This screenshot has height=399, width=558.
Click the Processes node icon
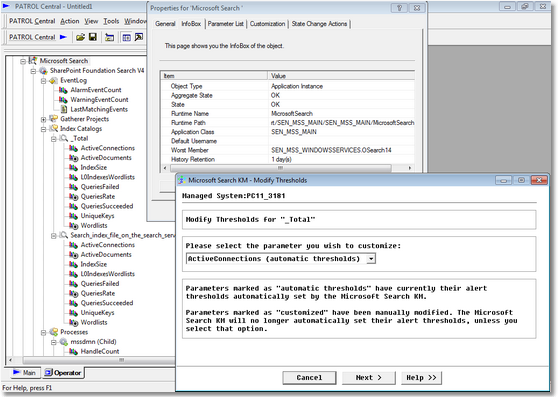coord(53,332)
